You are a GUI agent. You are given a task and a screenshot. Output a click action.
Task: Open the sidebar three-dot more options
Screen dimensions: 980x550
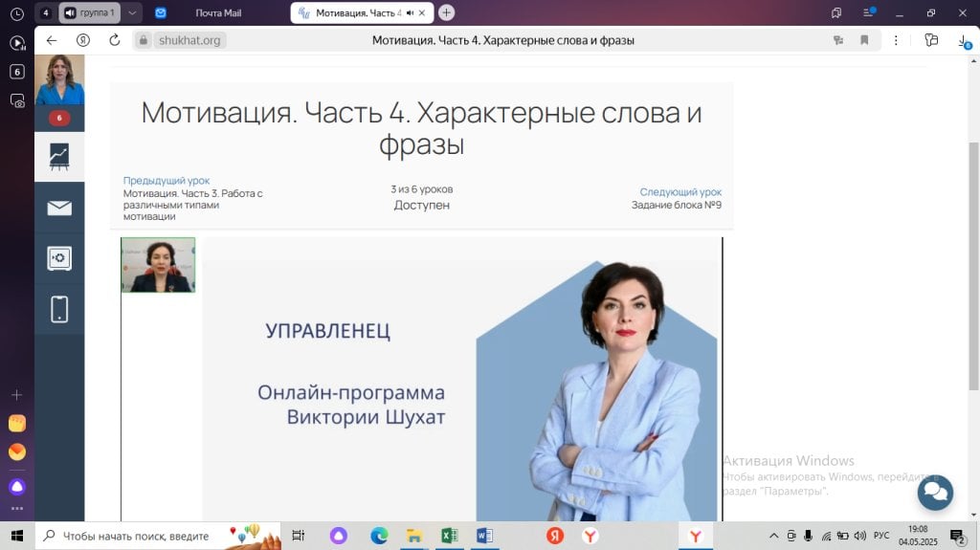click(17, 509)
